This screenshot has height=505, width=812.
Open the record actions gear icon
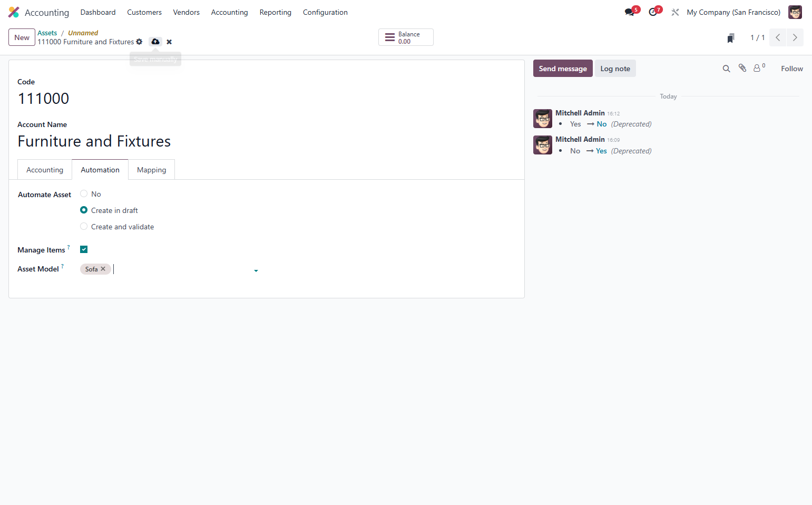(139, 42)
